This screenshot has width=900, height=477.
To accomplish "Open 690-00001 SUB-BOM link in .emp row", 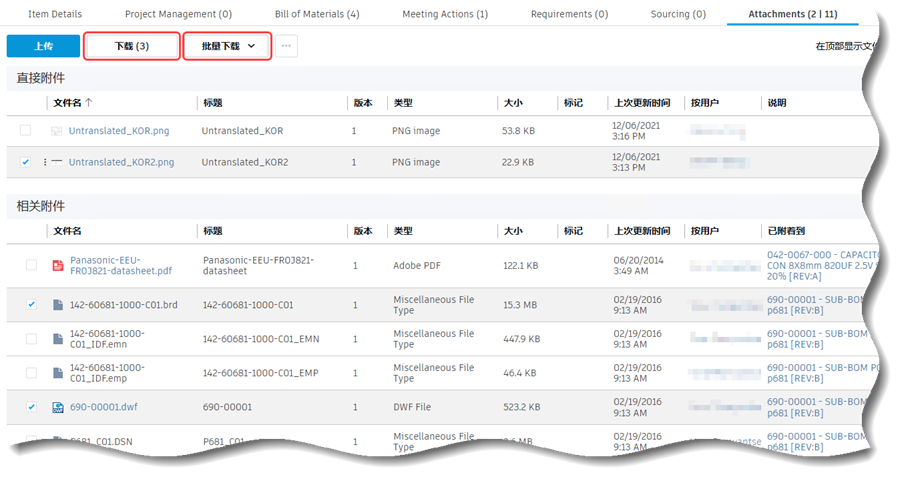I will click(822, 373).
